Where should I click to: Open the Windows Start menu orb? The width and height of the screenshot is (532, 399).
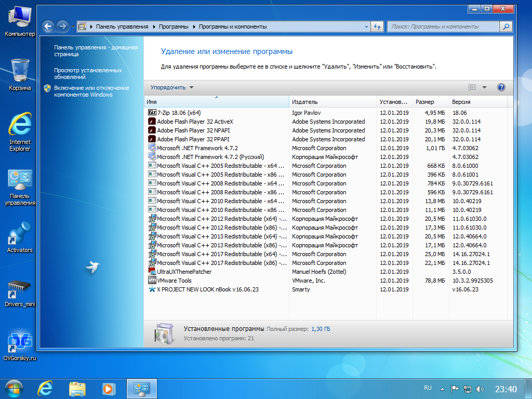[14, 389]
